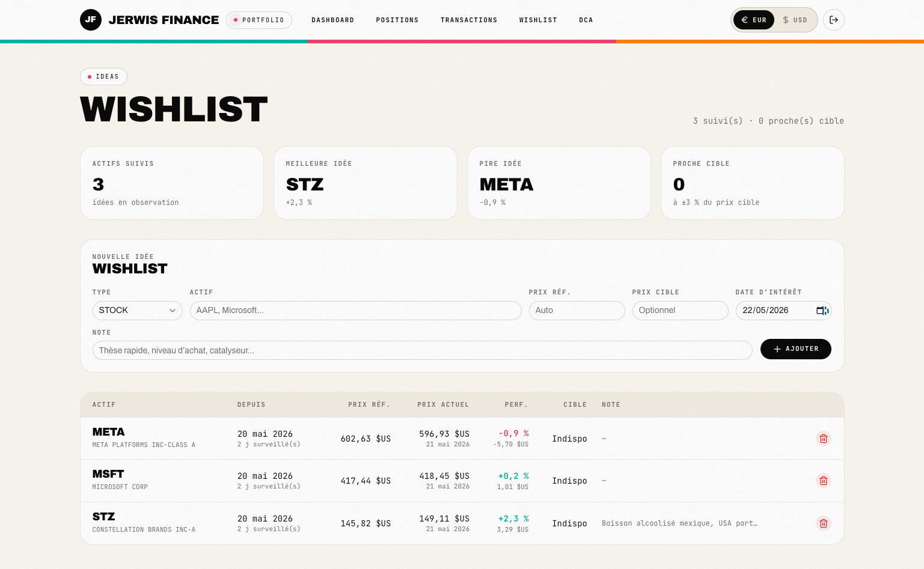Image resolution: width=924 pixels, height=569 pixels.
Task: Click MICROSOFT CORP company name
Action: 120,487
